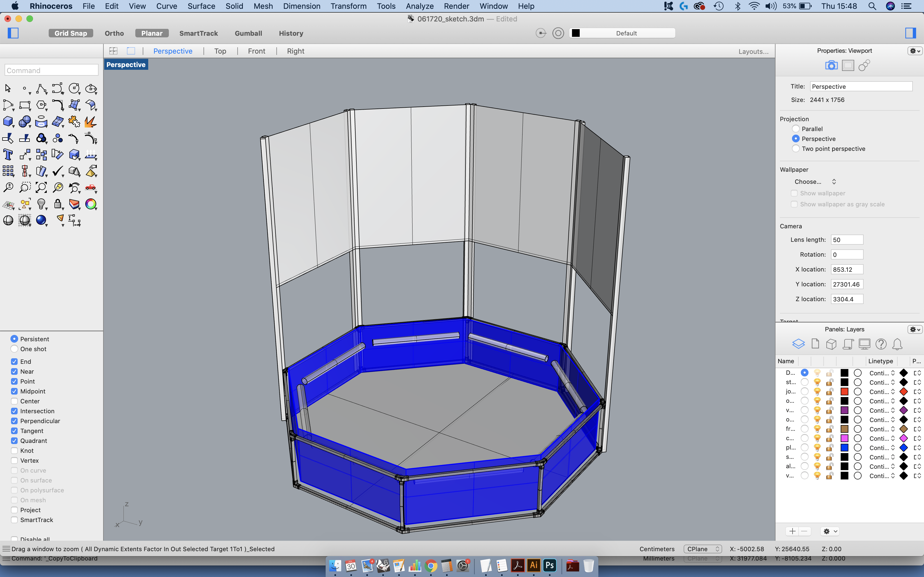Open the help icon in Layers panel
The image size is (924, 577).
pos(881,344)
